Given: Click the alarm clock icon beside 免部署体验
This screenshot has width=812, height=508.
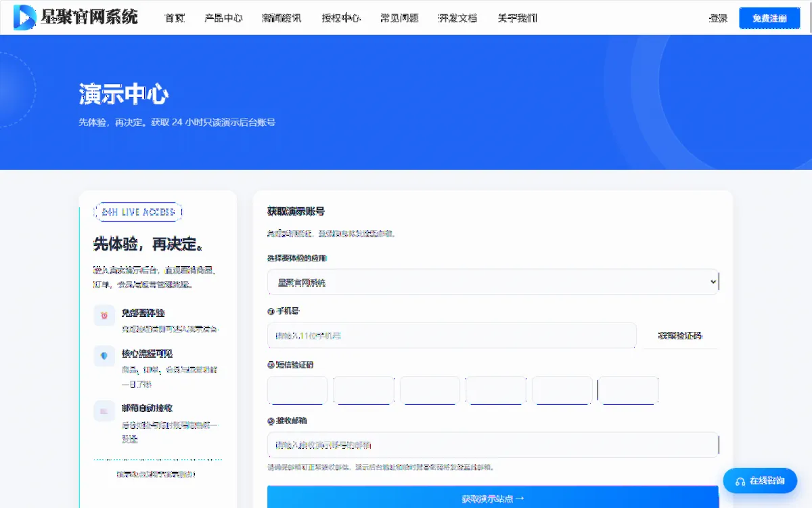Looking at the screenshot, I should [x=104, y=316].
